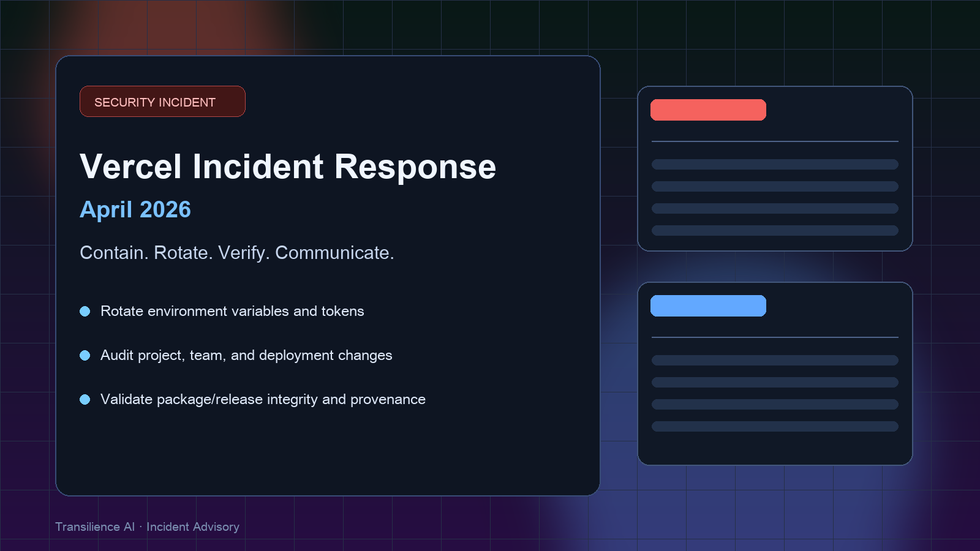Click the blue pill in the lower card

(708, 306)
